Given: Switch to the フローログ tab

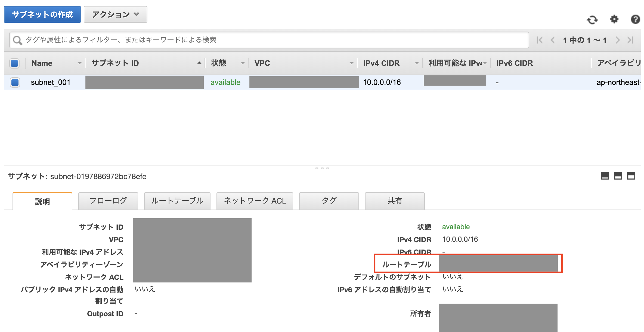Looking at the screenshot, I should pos(108,201).
